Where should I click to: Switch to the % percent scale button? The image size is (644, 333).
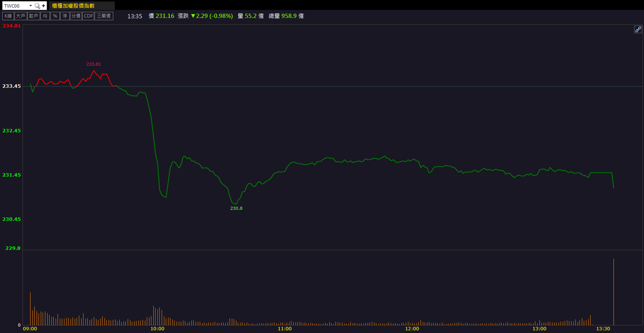tap(55, 16)
